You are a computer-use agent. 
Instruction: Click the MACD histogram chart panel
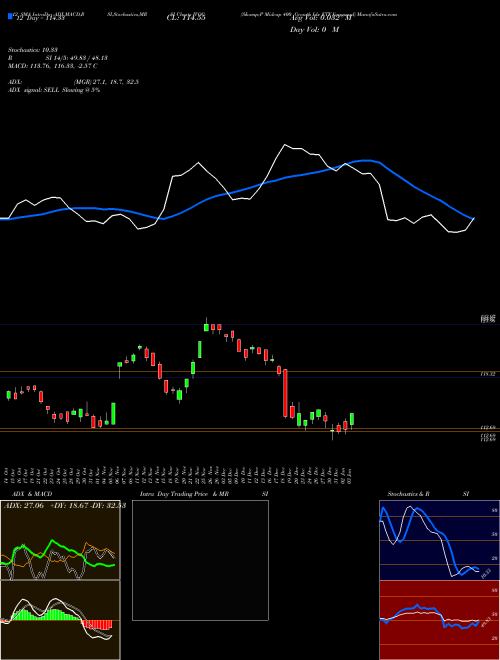(x=60, y=620)
